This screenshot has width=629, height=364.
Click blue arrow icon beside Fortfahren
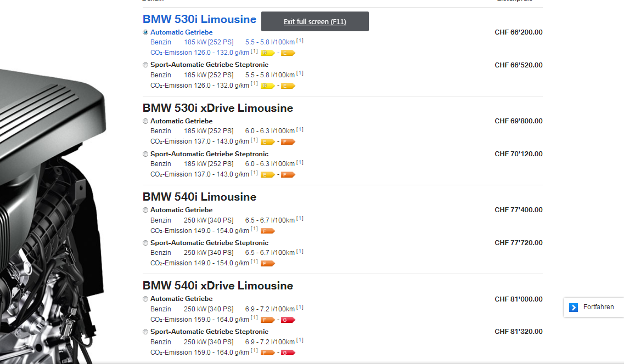(x=574, y=308)
